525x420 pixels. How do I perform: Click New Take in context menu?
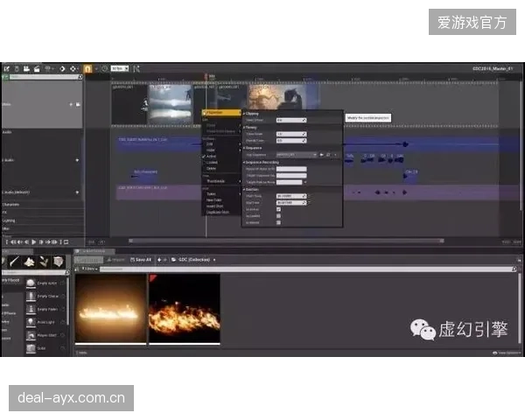[221, 200]
